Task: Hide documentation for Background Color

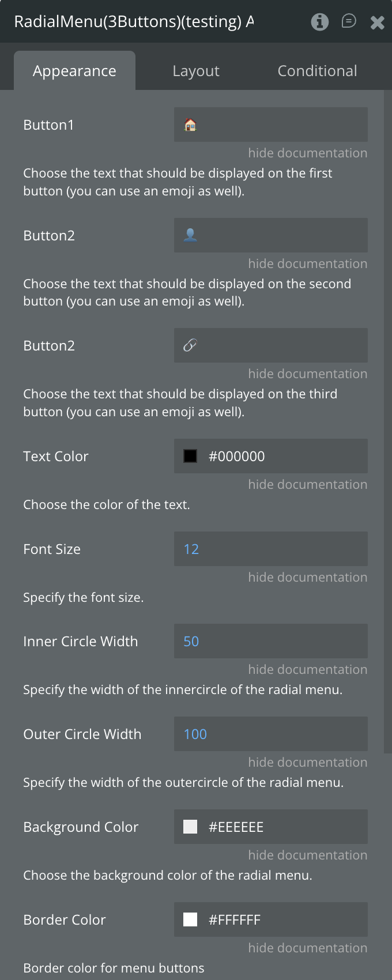Action: click(307, 855)
